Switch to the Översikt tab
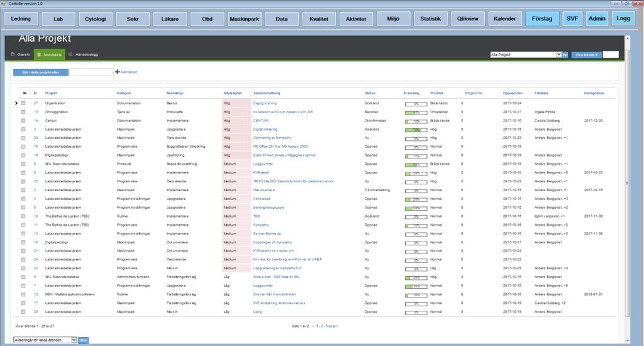Viewport: 644px width, 346px height. (21, 54)
